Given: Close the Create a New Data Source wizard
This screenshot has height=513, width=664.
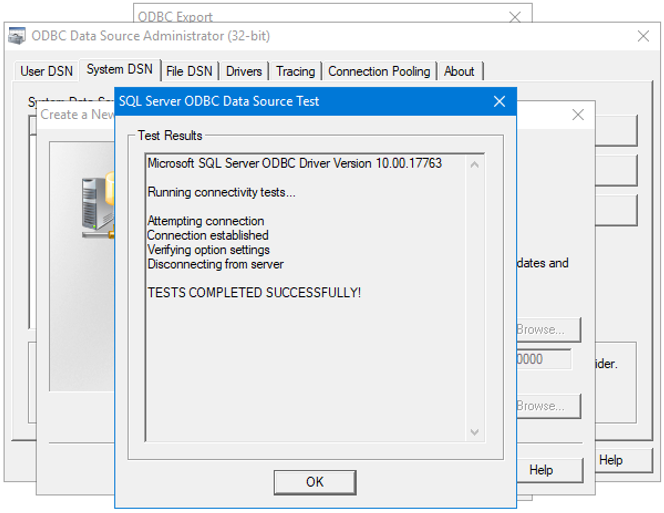Looking at the screenshot, I should (578, 114).
